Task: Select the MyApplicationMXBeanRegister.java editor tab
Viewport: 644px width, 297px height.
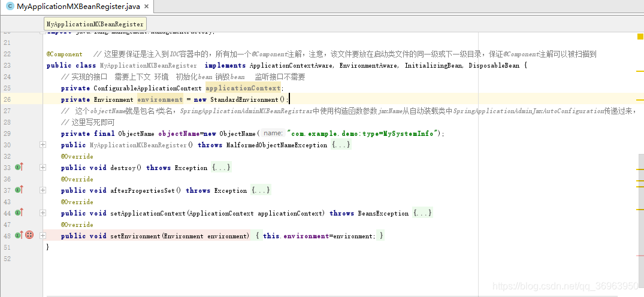Action: (77, 7)
